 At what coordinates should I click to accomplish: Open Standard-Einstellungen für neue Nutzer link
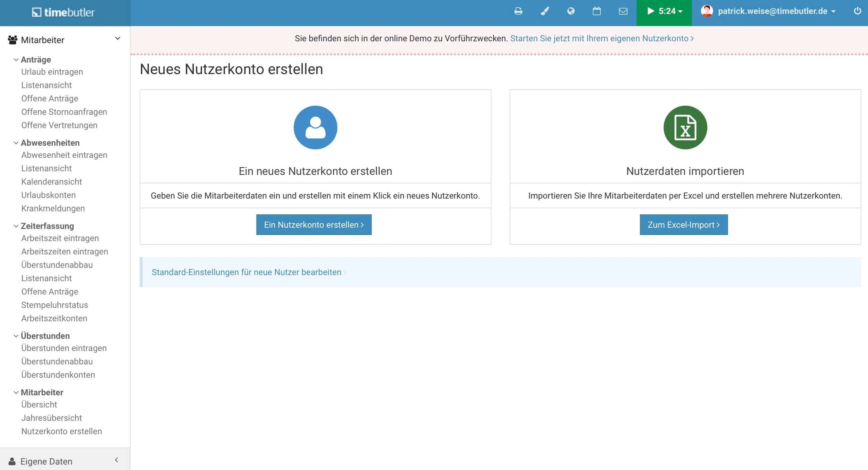click(246, 272)
